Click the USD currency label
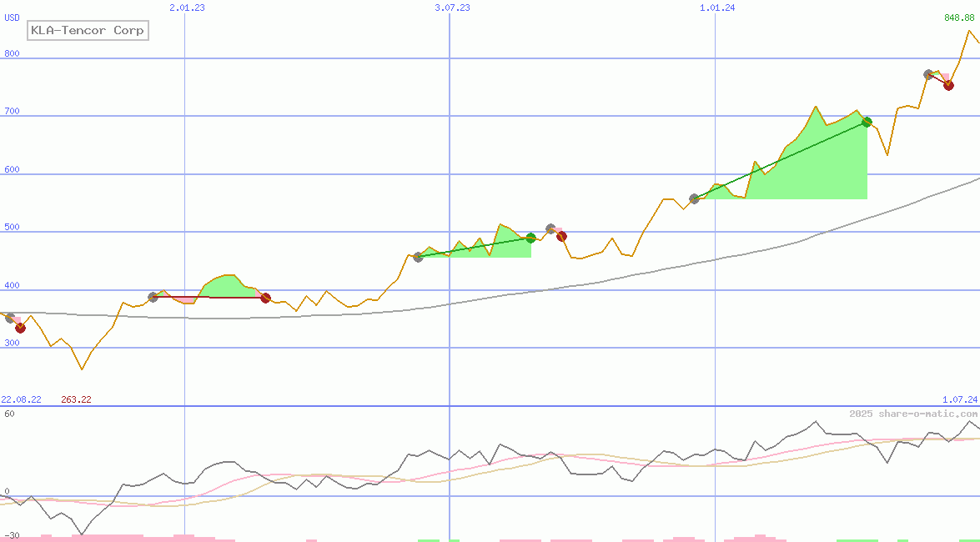980x542 pixels. click(12, 18)
